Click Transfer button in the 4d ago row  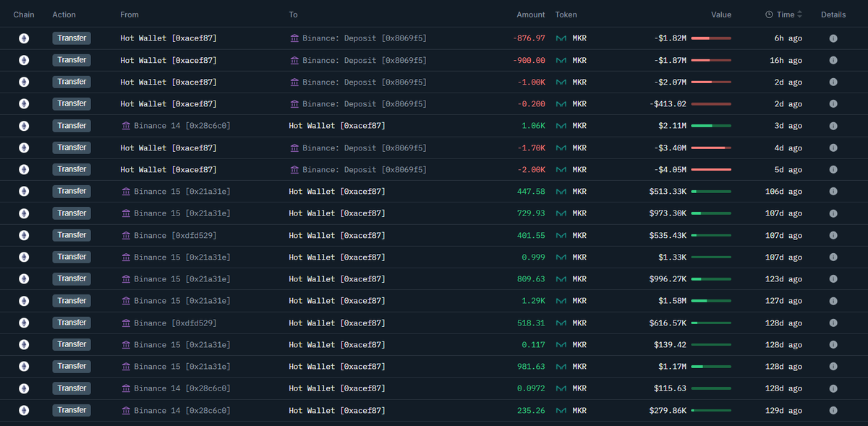(x=72, y=148)
